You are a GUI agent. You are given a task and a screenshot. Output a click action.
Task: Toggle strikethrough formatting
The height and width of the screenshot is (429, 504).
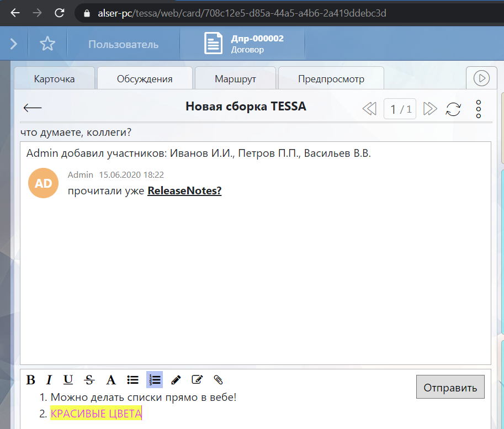pyautogui.click(x=89, y=380)
